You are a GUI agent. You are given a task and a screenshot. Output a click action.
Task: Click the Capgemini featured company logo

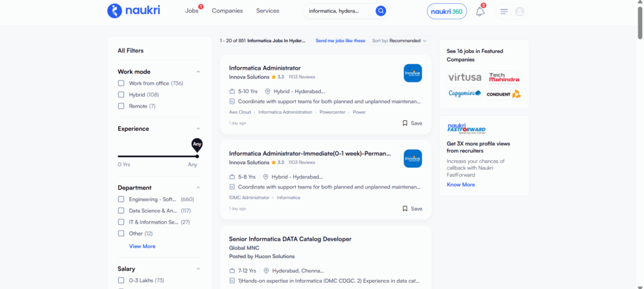[x=465, y=94]
